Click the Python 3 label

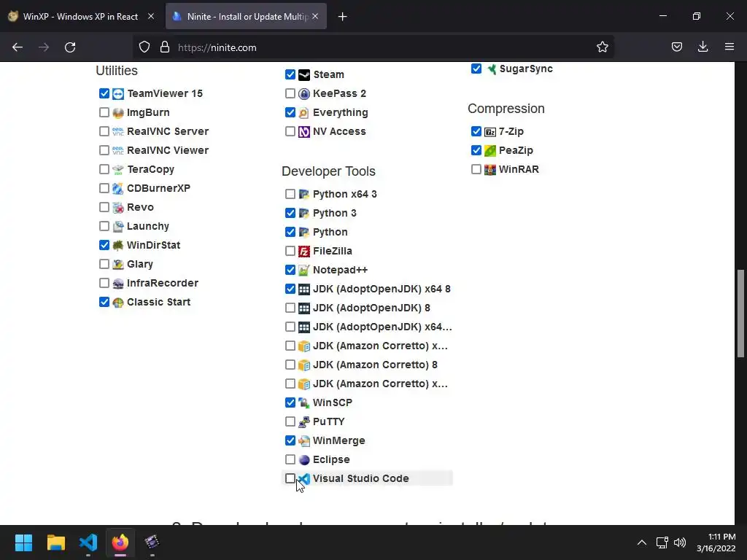334,214
